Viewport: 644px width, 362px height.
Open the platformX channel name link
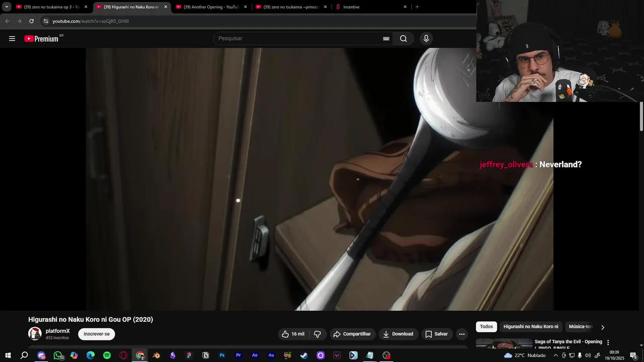[x=58, y=331]
